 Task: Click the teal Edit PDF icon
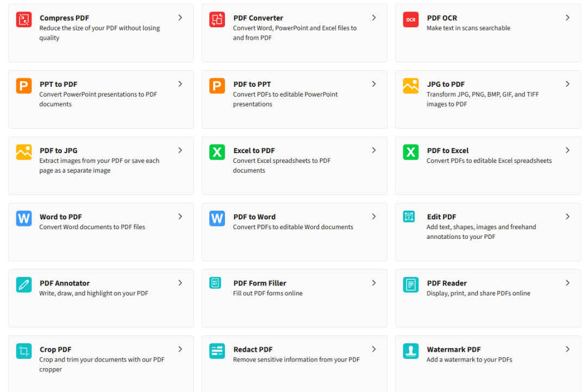pyautogui.click(x=409, y=217)
